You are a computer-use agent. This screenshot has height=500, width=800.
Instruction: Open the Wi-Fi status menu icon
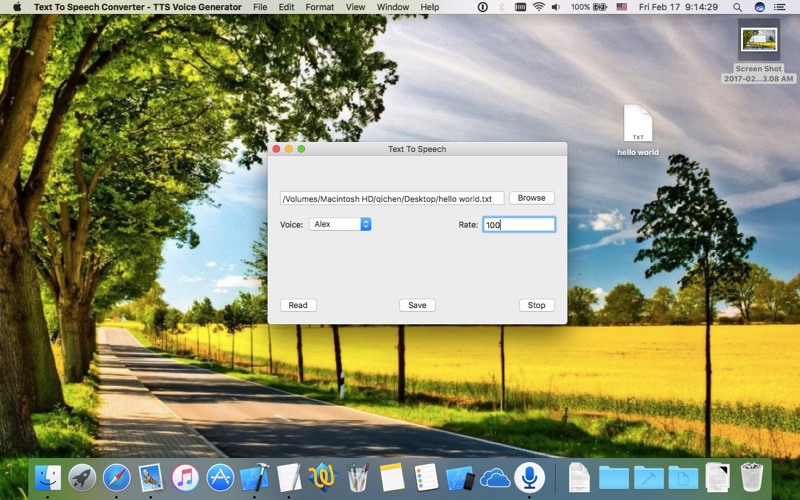(x=538, y=7)
